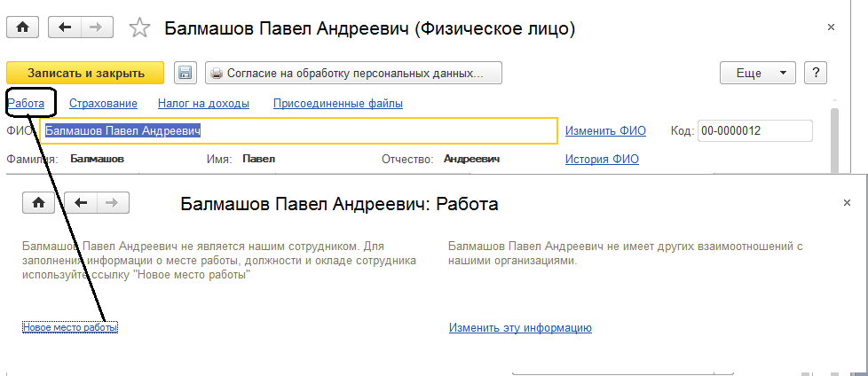Follow the Новое место работы link

(x=70, y=328)
